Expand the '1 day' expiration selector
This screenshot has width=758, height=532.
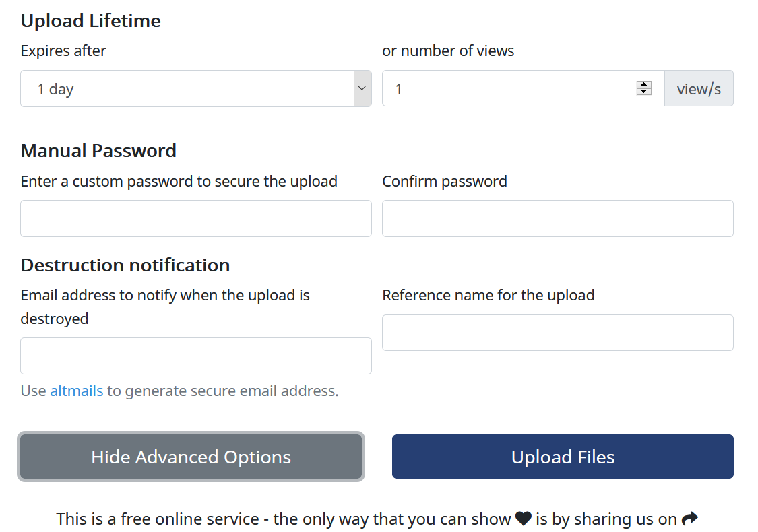pyautogui.click(x=195, y=88)
